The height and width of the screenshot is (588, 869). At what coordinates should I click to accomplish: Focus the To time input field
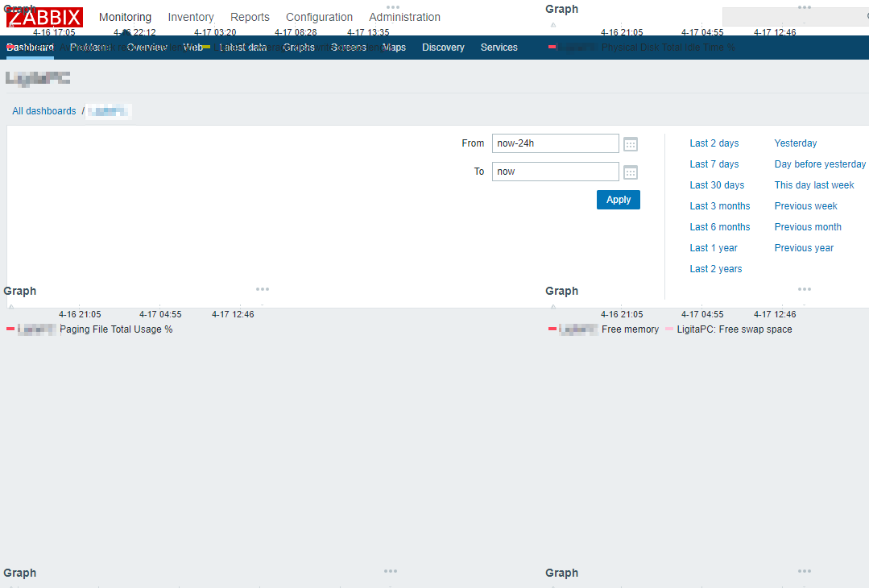point(556,172)
